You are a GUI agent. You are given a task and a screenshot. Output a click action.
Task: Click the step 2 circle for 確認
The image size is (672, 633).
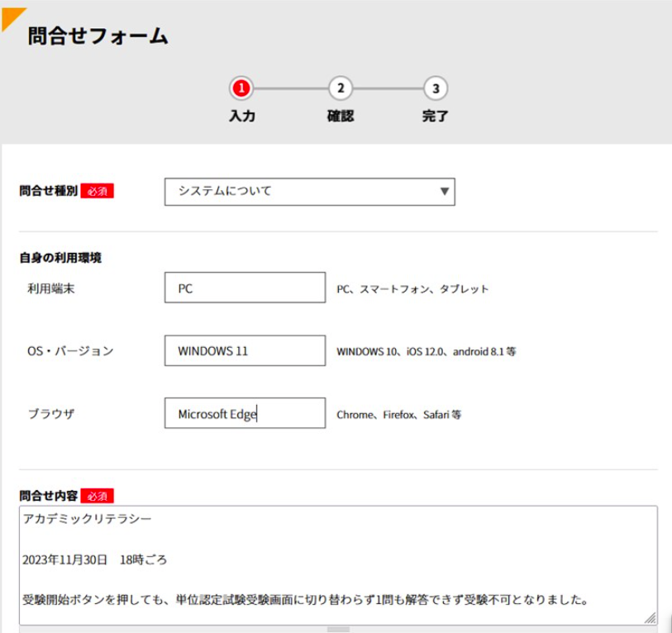(340, 88)
